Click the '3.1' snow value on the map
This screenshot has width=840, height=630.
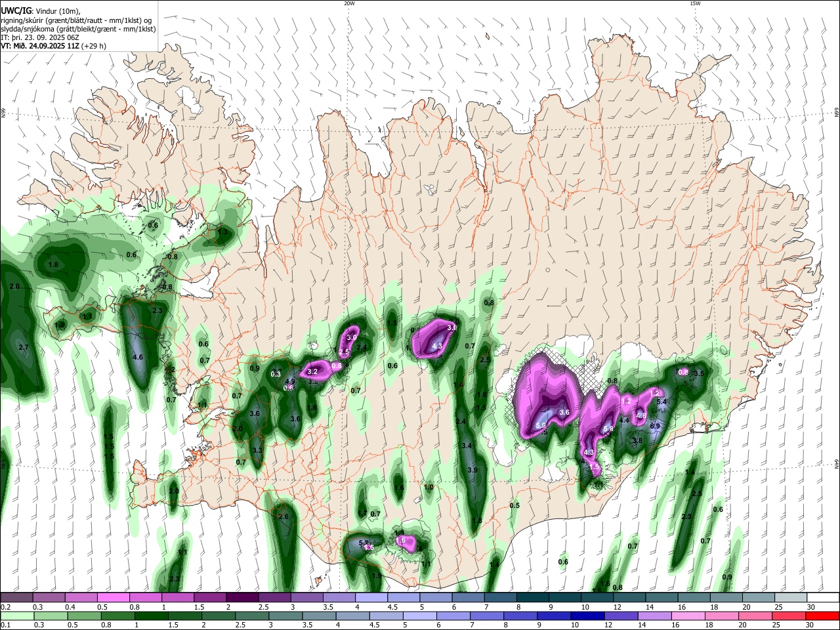[451, 327]
